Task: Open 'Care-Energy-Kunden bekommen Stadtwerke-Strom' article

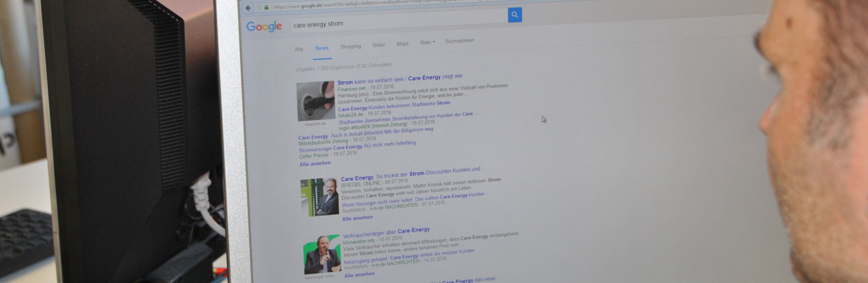Action: (x=394, y=106)
